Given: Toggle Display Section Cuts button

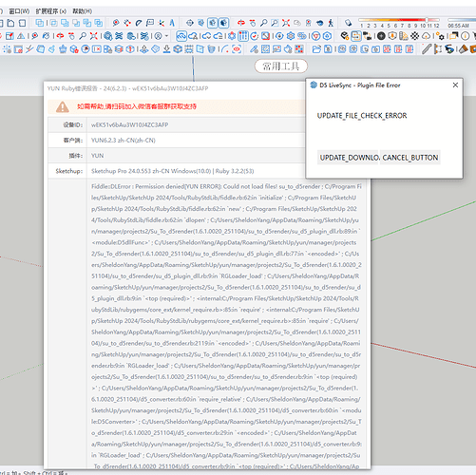Looking at the screenshot, I should (x=213, y=23).
